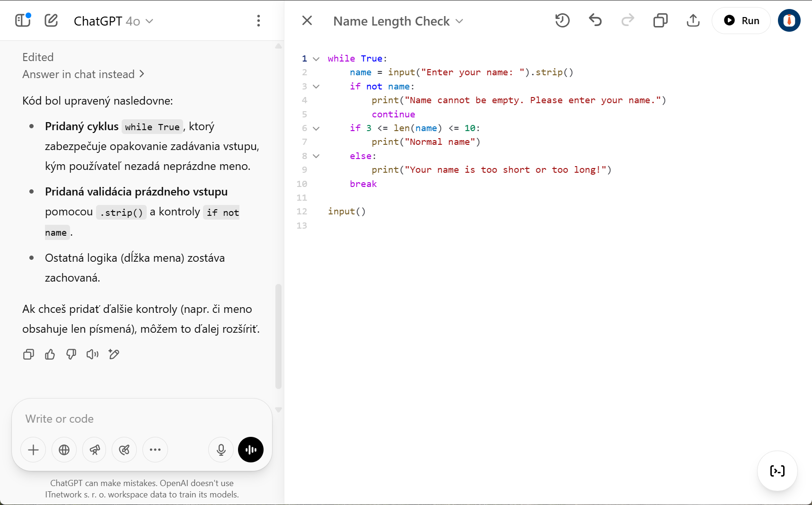Screen dimensions: 812x505
Task: Open the code console icon bottom right
Action: (x=777, y=471)
